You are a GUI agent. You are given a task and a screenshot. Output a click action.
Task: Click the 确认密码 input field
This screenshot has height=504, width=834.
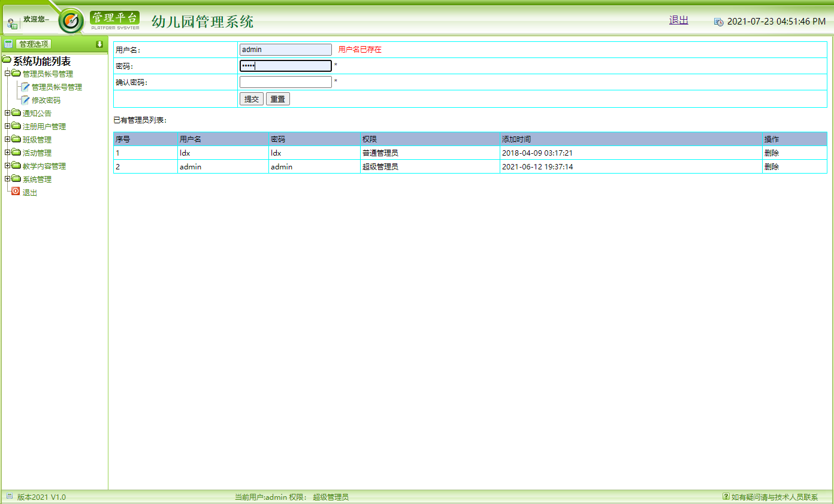[286, 82]
